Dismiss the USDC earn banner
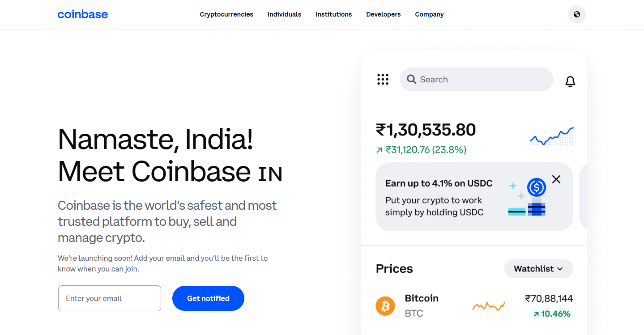 [x=556, y=179]
